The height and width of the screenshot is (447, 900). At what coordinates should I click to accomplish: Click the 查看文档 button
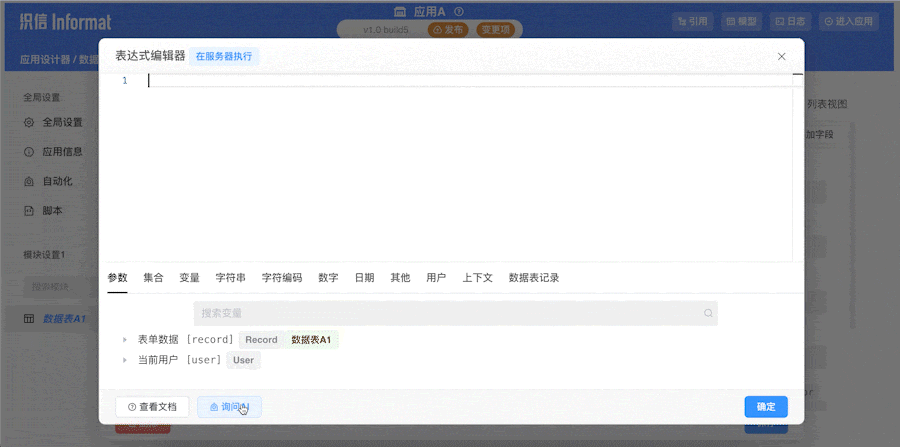[152, 407]
